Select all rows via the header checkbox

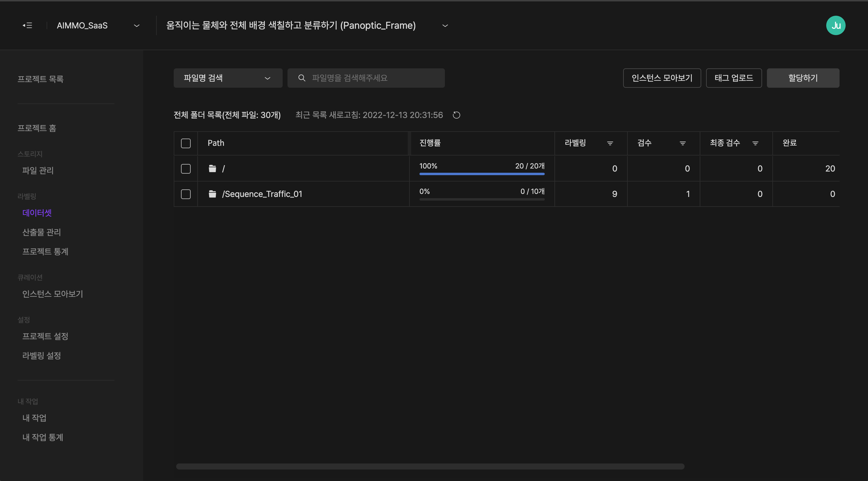[x=186, y=143]
